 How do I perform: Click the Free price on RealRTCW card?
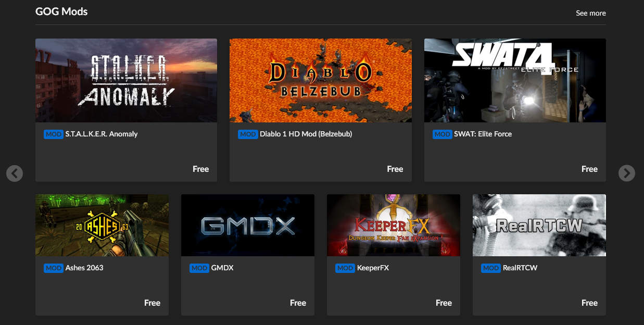(589, 303)
